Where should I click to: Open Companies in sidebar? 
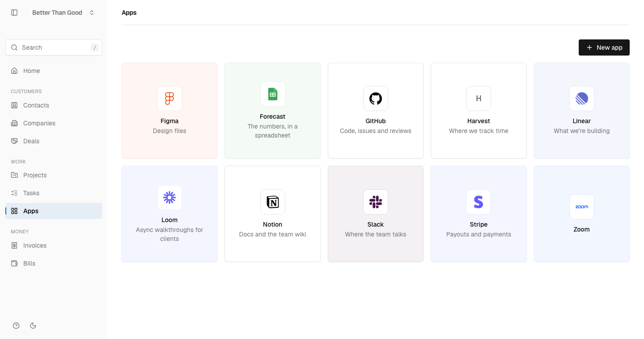pos(54,123)
